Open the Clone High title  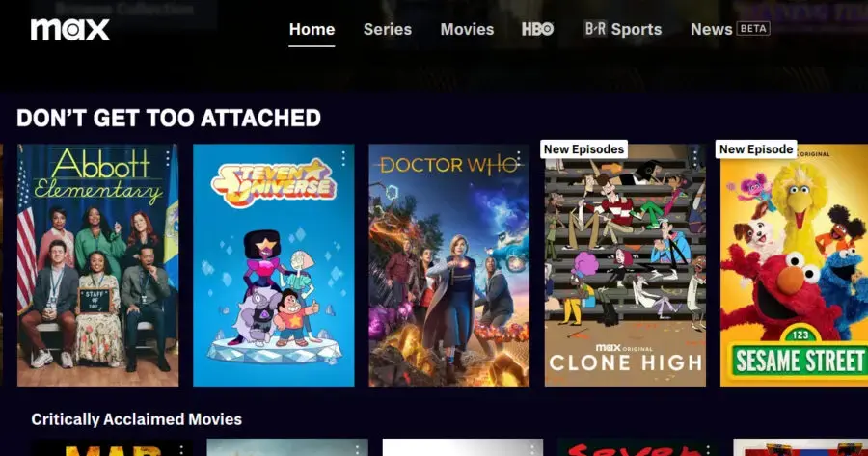tap(625, 265)
